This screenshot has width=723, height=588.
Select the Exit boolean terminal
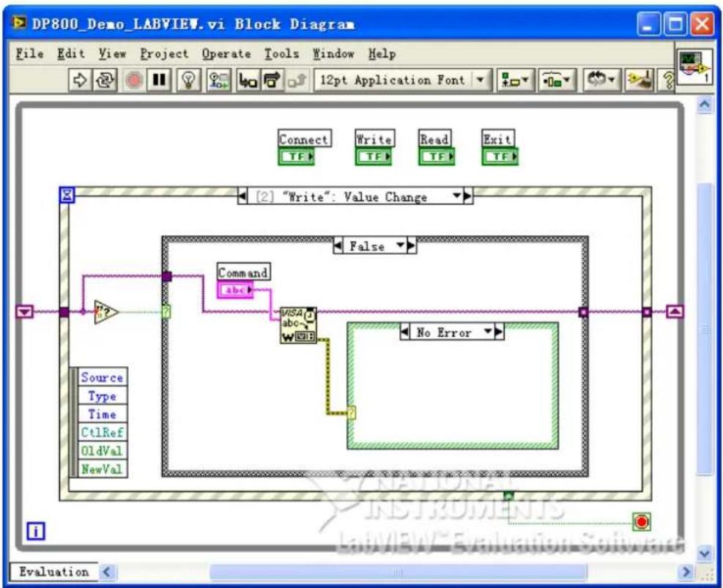500,157
